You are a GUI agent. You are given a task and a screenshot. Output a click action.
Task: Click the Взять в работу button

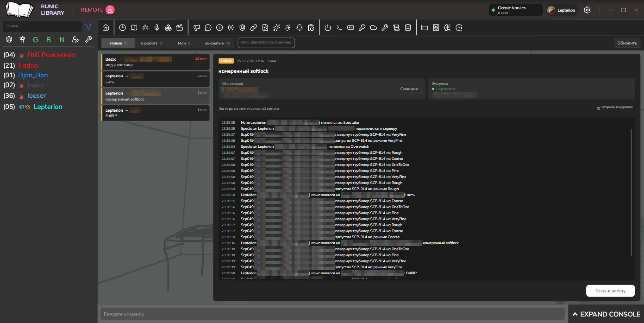click(x=610, y=291)
